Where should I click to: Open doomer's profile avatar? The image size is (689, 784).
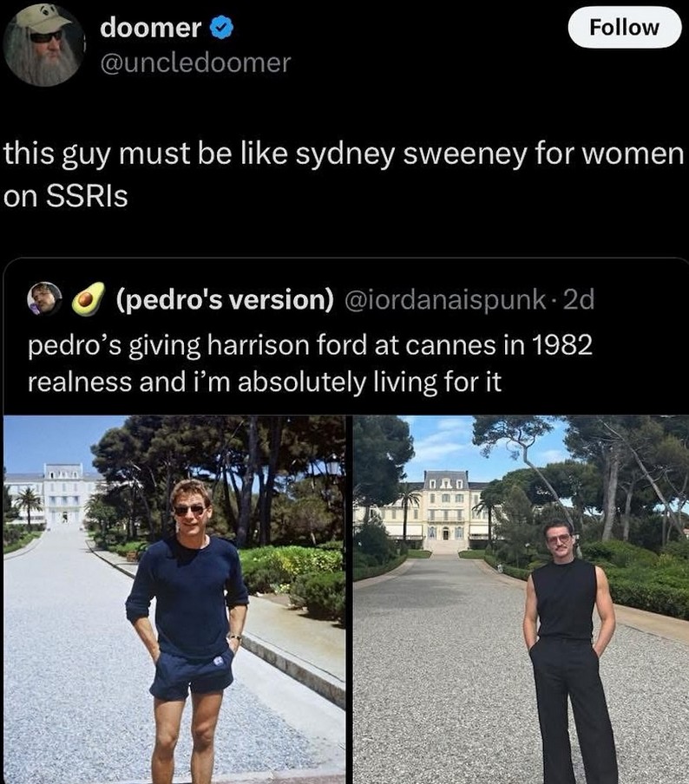(43, 44)
